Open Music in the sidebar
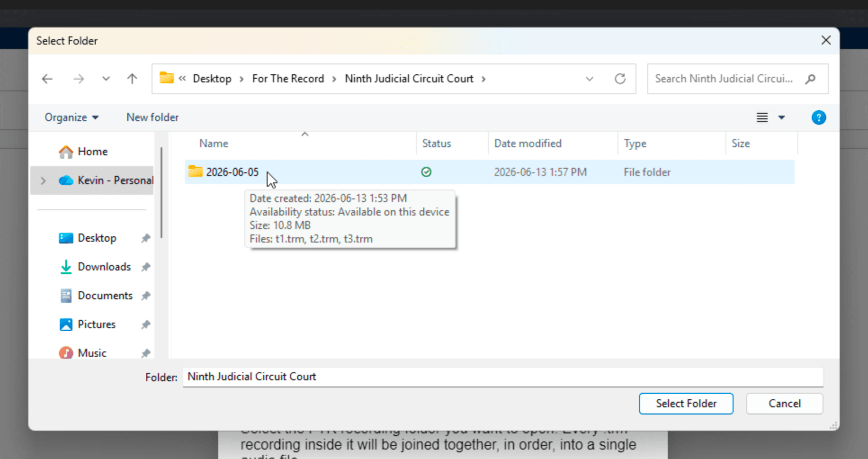 tap(92, 353)
